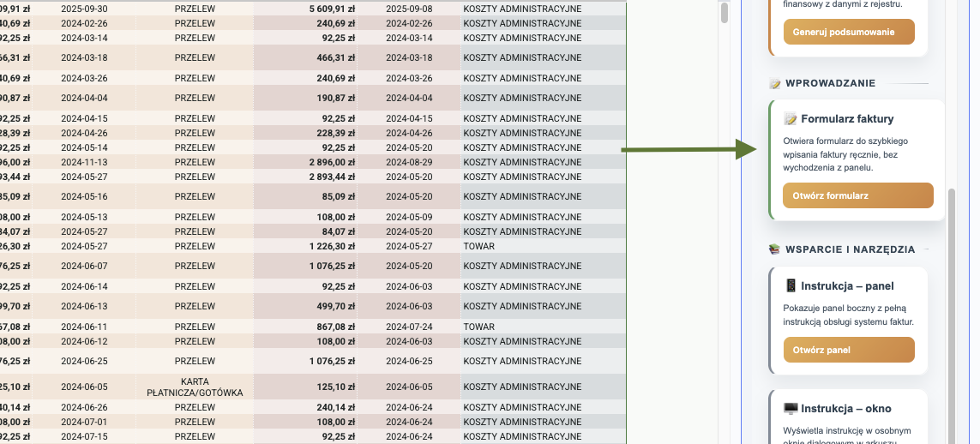The width and height of the screenshot is (980, 444).
Task: Select the KARTA PŁATNICZA/GOTÓWKA payment cell
Action: click(x=195, y=387)
